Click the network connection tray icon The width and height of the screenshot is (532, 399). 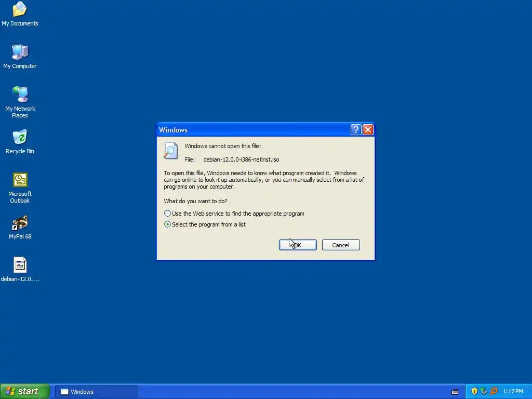484,392
